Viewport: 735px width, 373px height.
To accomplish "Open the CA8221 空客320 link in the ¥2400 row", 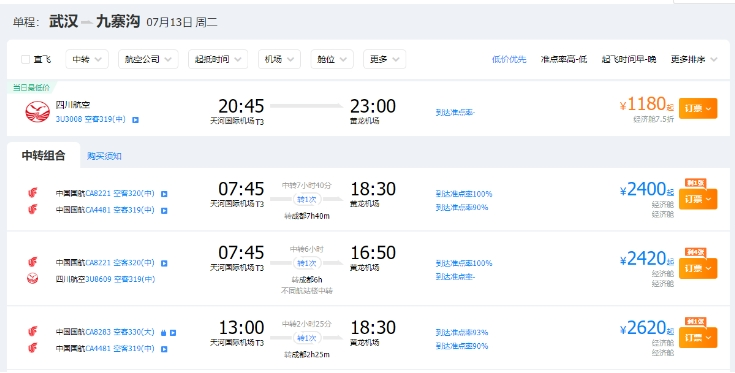I will coord(120,194).
